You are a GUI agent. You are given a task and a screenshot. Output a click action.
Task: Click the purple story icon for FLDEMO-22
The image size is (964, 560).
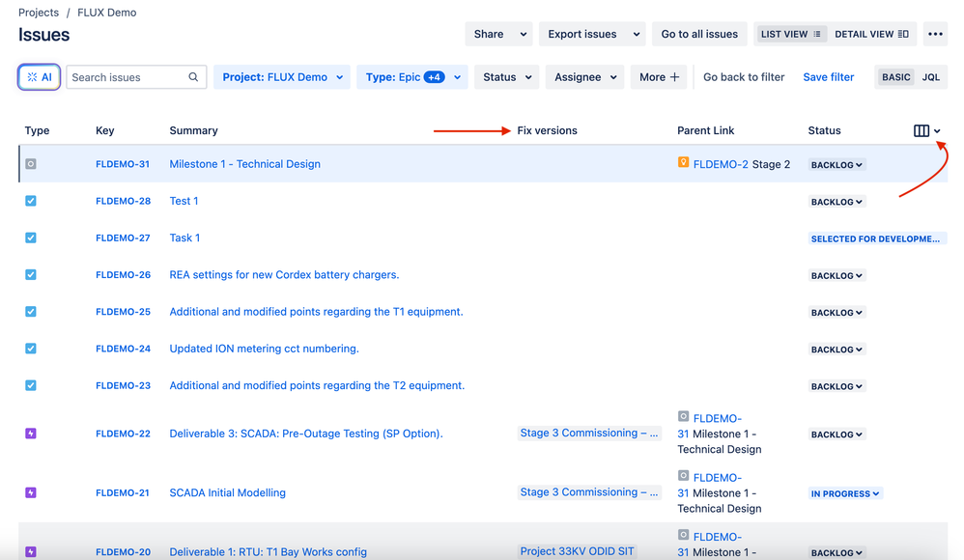[31, 434]
